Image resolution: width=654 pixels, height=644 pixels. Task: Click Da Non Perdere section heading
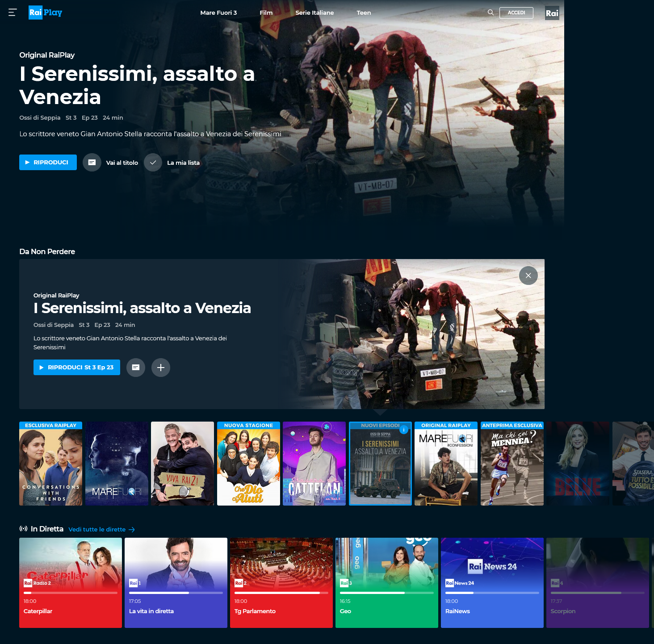pos(47,251)
